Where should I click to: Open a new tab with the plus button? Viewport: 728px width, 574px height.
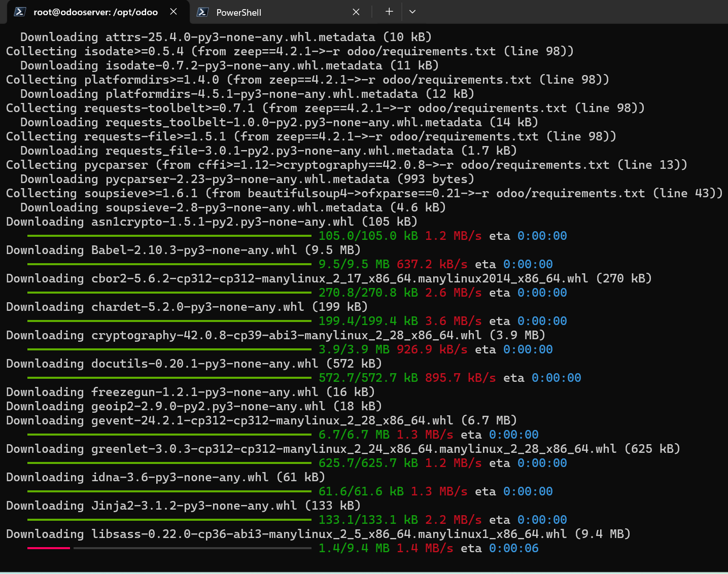pyautogui.click(x=389, y=12)
